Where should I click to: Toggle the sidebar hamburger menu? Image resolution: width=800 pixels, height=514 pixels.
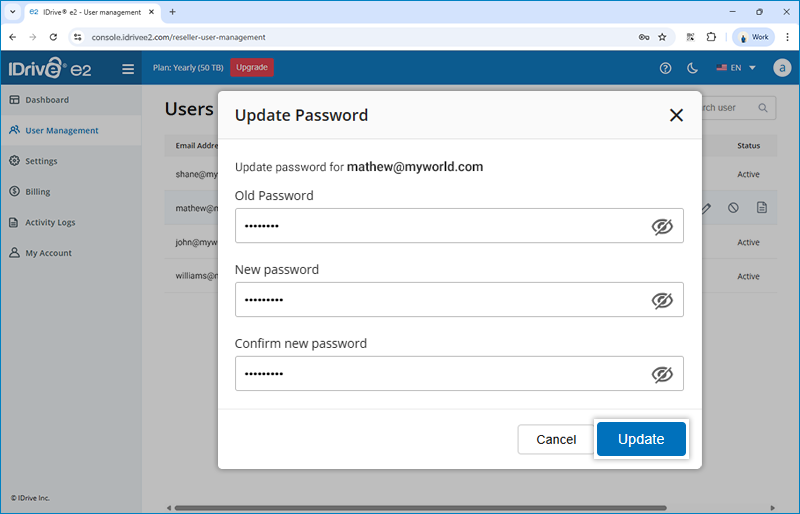click(x=128, y=69)
